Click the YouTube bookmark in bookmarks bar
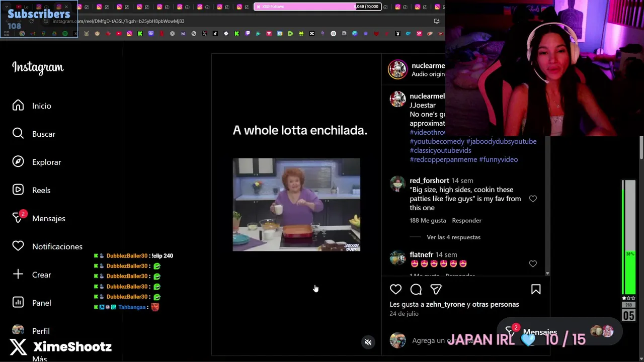The image size is (644, 362). pos(119,34)
